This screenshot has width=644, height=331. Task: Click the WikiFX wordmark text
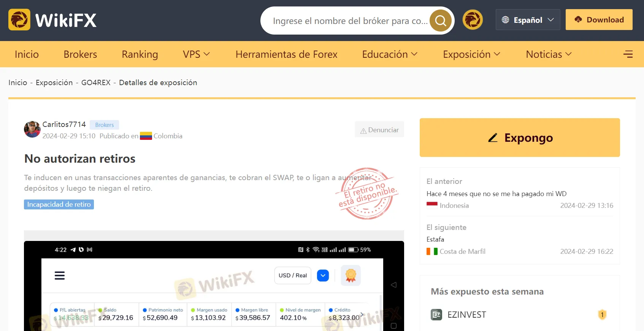[x=66, y=20]
